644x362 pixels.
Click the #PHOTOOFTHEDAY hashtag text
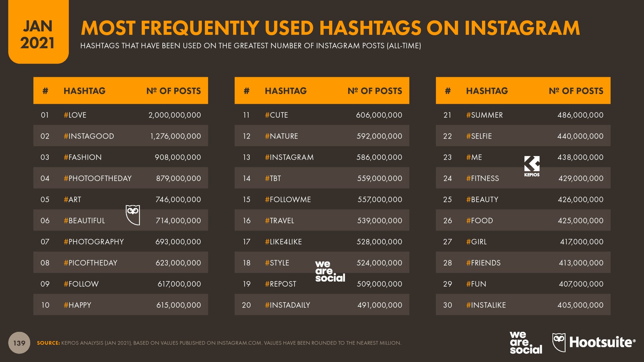(x=98, y=178)
